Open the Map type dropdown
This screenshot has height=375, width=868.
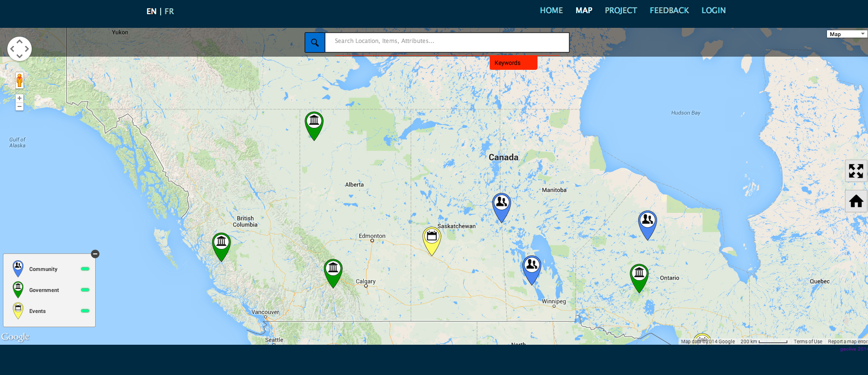coord(847,34)
